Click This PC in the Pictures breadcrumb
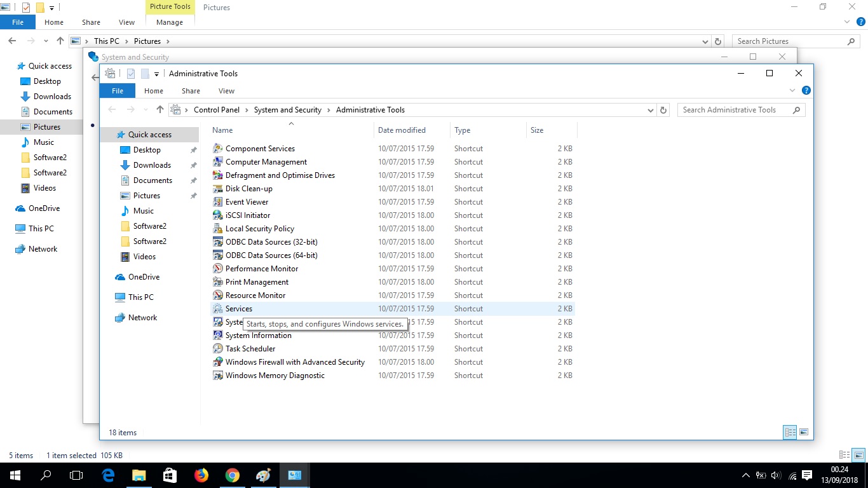868x488 pixels. point(107,41)
